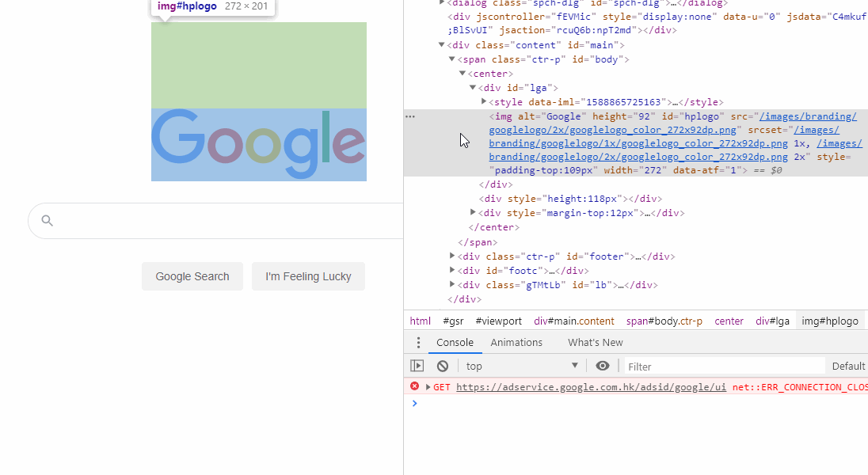Open the What's New tab

[x=595, y=343]
